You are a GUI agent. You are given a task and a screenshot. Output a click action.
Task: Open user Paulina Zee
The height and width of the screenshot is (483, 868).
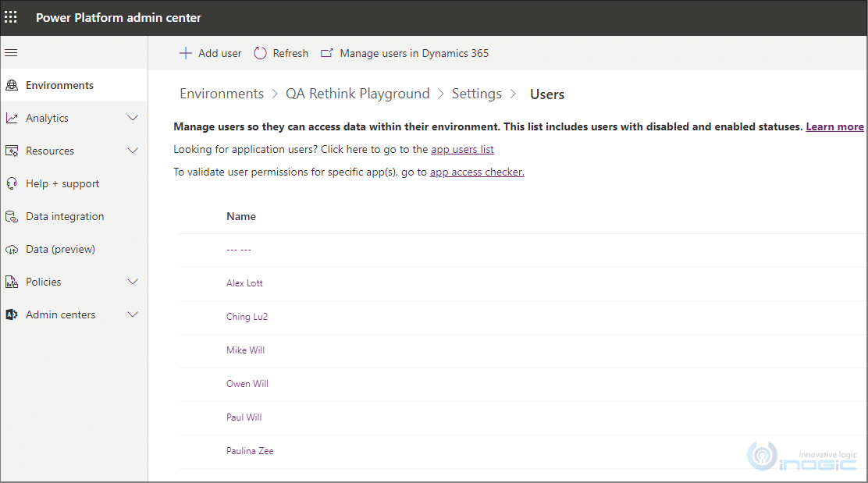pos(250,451)
